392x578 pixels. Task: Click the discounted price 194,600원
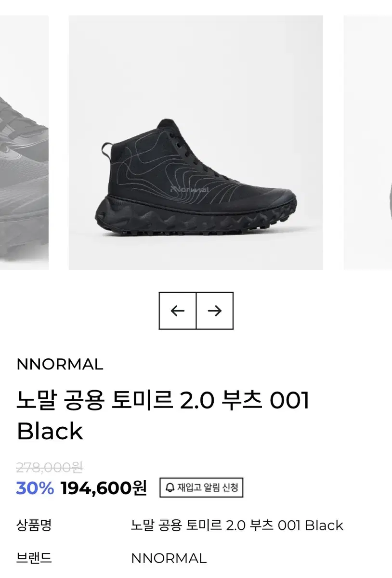tap(104, 488)
